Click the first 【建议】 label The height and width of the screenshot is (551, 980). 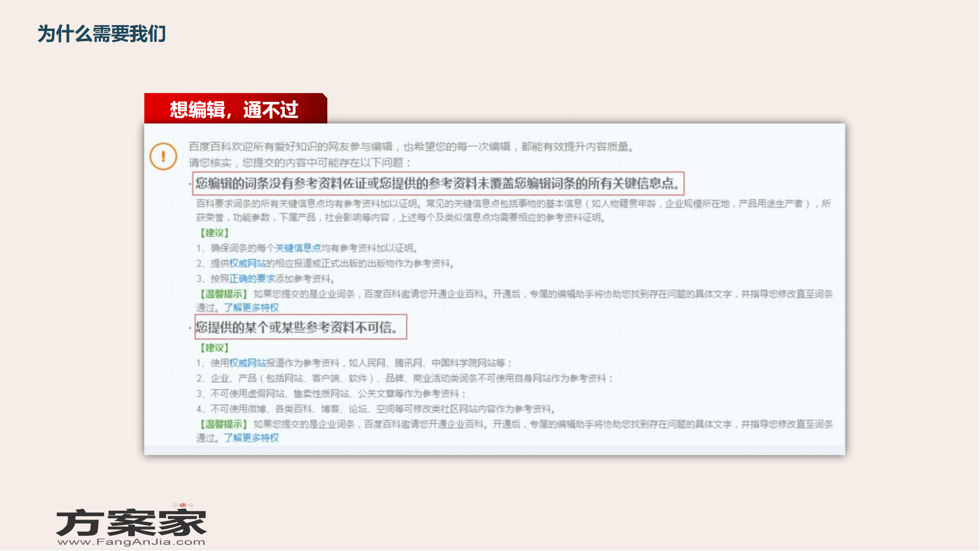[215, 233]
